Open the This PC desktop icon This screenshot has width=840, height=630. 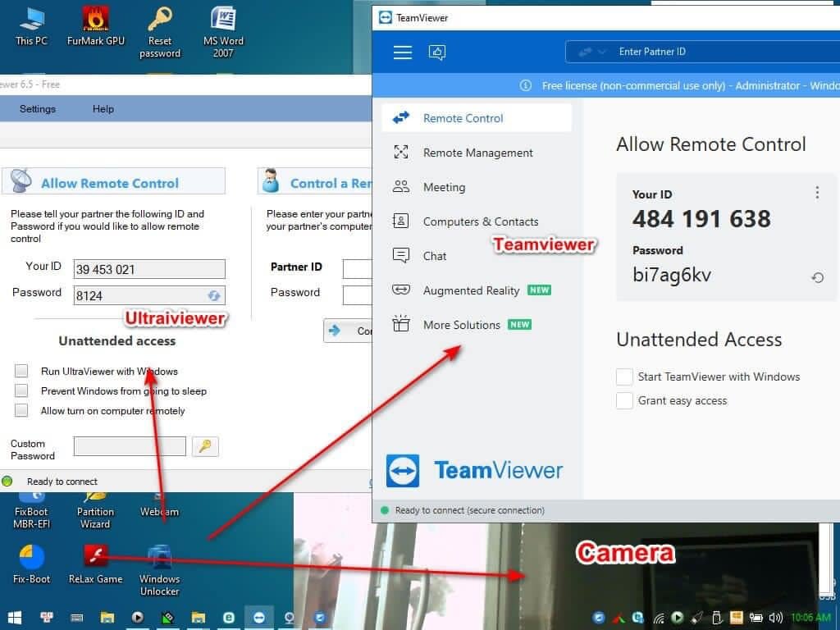32,25
